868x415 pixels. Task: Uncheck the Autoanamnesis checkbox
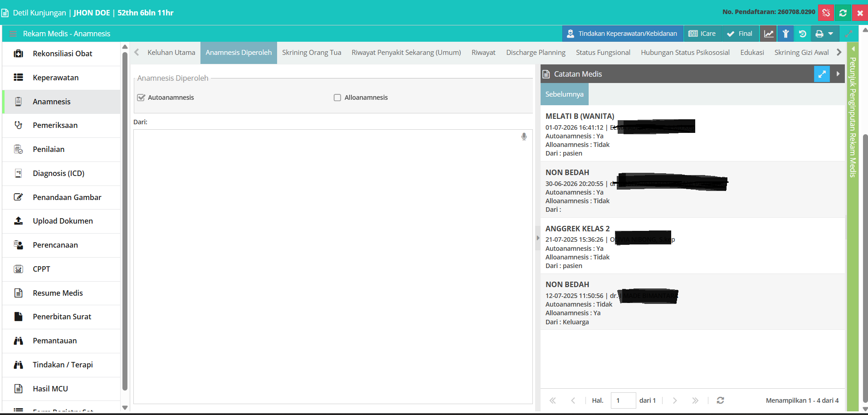(141, 98)
